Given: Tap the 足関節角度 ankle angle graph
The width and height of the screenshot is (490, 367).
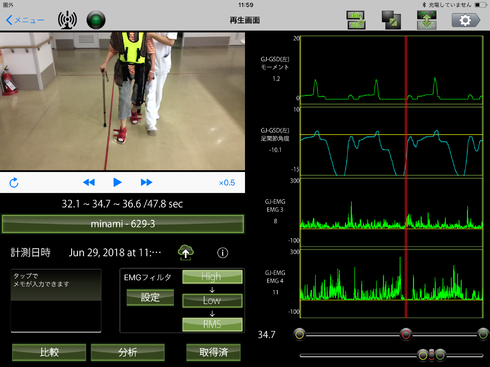Looking at the screenshot, I should point(392,141).
